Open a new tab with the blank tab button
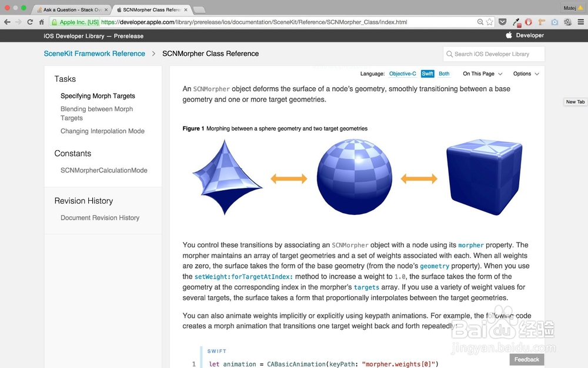The width and height of the screenshot is (588, 368). point(199,10)
